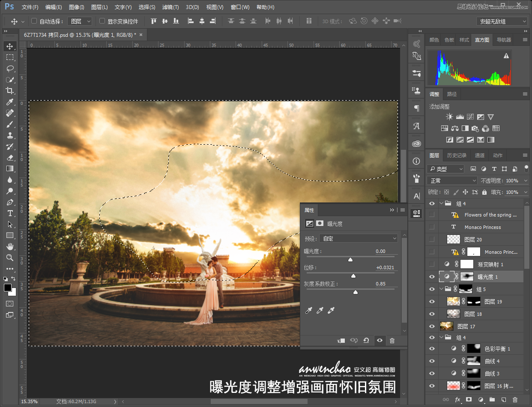This screenshot has width=532, height=407.
Task: Click the layer mask icon in Properties panel
Action: [320, 223]
